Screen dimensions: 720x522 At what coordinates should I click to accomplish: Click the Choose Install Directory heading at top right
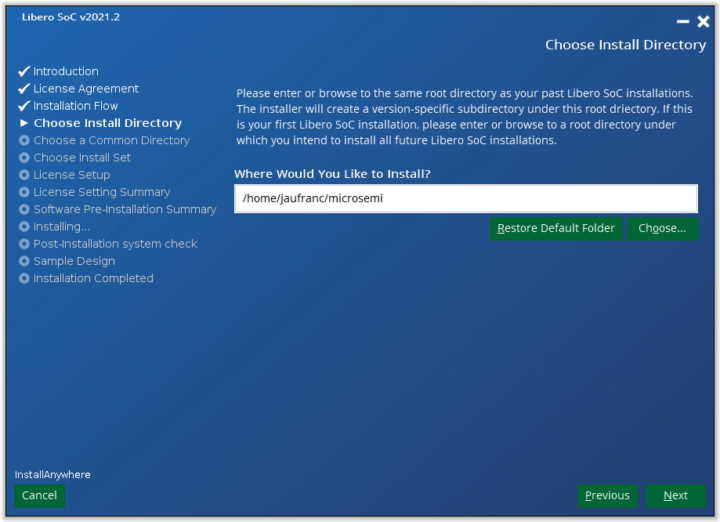coord(625,45)
